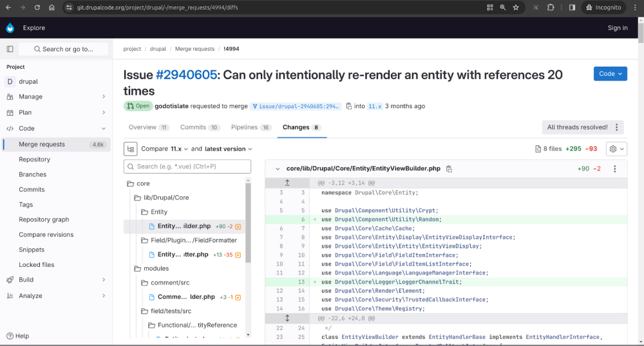Click the Help icon in the sidebar
Image resolution: width=644 pixels, height=346 pixels.
click(10, 336)
